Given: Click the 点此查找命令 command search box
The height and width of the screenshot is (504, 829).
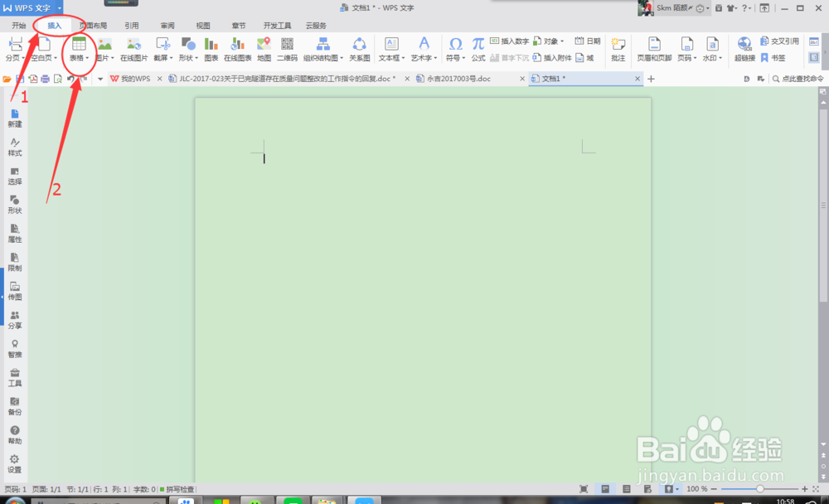Looking at the screenshot, I should click(x=797, y=79).
